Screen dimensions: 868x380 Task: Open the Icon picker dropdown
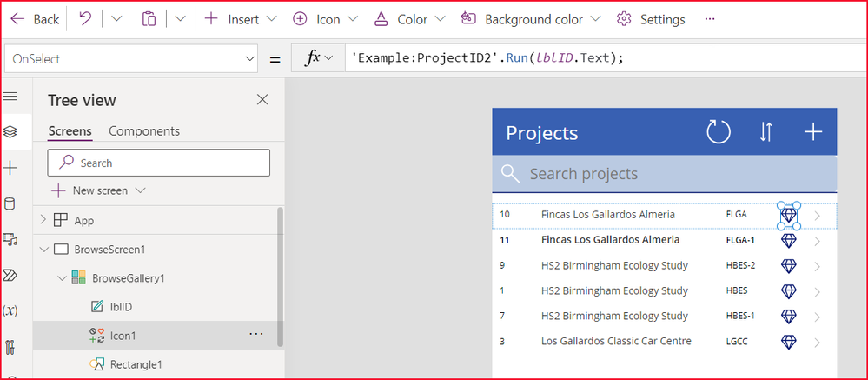click(x=325, y=19)
